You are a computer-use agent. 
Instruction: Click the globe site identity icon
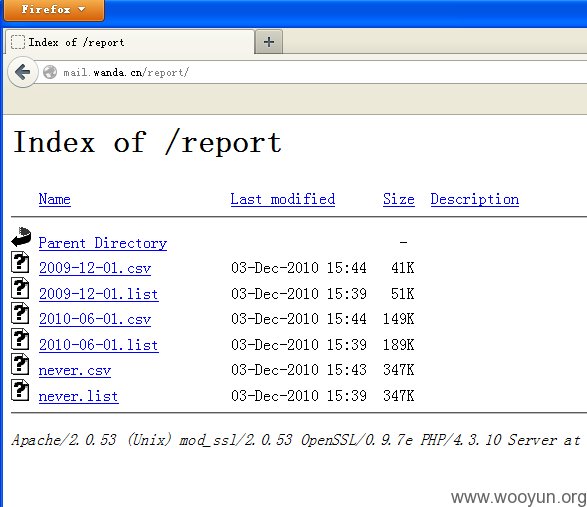(50, 72)
